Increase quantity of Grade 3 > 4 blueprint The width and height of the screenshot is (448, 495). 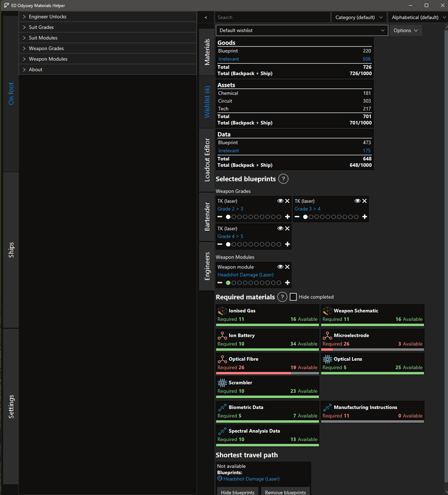pyautogui.click(x=364, y=217)
